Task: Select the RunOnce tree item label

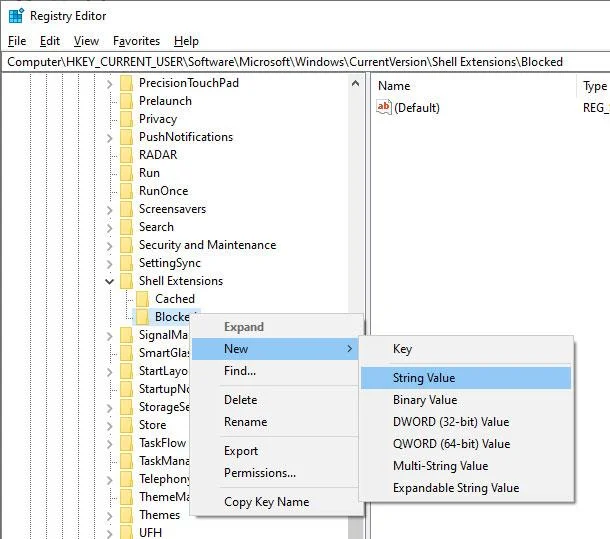Action: [163, 191]
